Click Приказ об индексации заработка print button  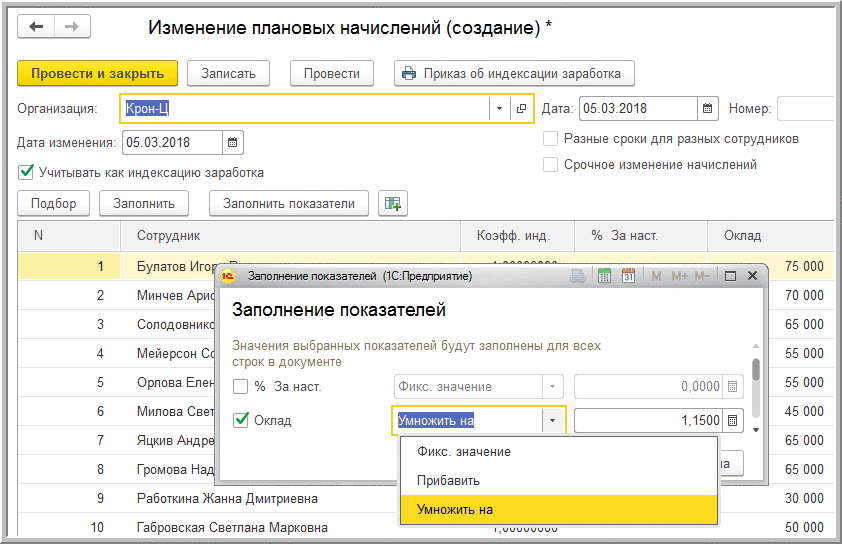[x=514, y=73]
